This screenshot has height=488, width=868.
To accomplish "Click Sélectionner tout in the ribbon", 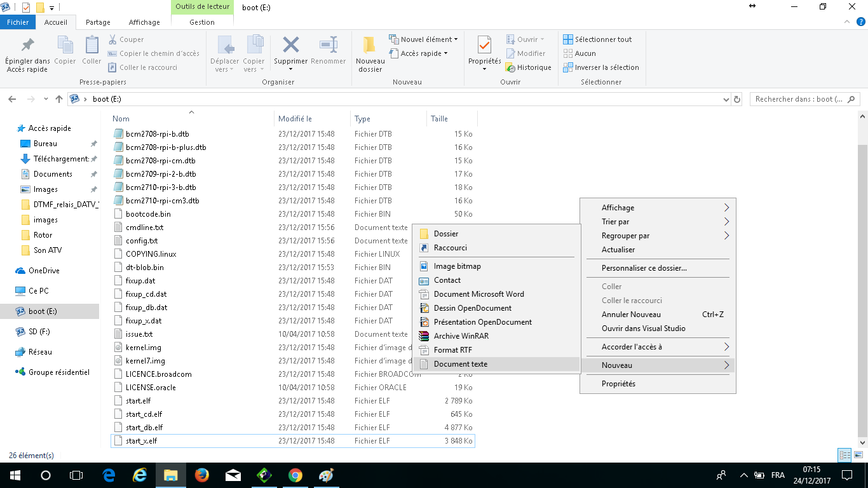I will [603, 39].
